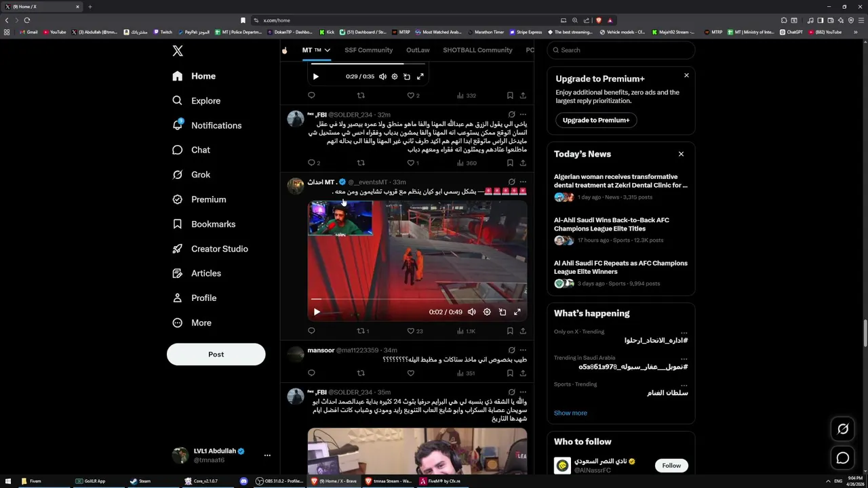This screenshot has height=488, width=868.
Task: Open the X logo home icon
Action: coord(178,51)
